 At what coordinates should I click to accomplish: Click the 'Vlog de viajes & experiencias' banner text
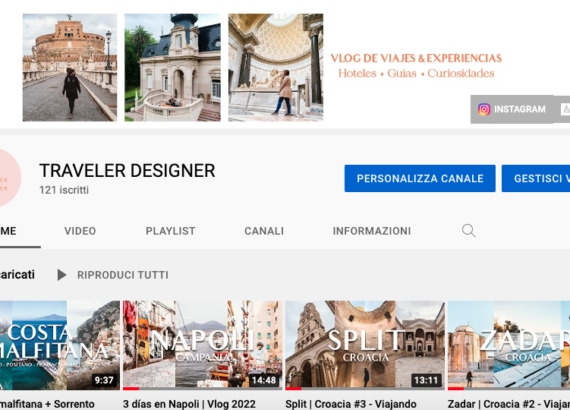[416, 58]
